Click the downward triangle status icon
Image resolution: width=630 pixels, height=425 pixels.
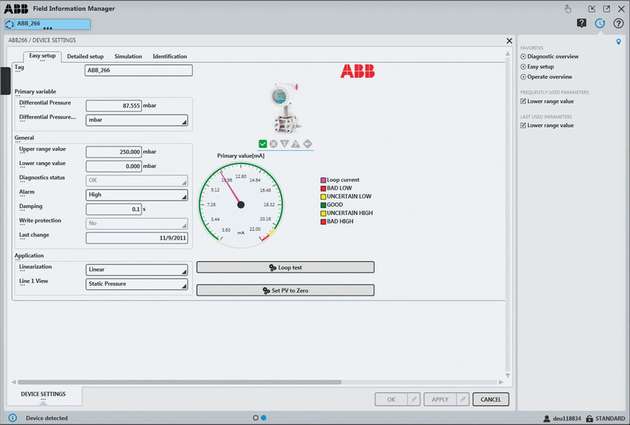coord(284,144)
